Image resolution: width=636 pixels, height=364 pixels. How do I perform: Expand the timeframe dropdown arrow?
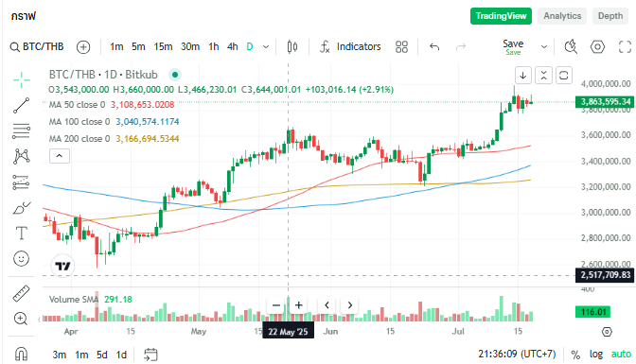[x=266, y=47]
